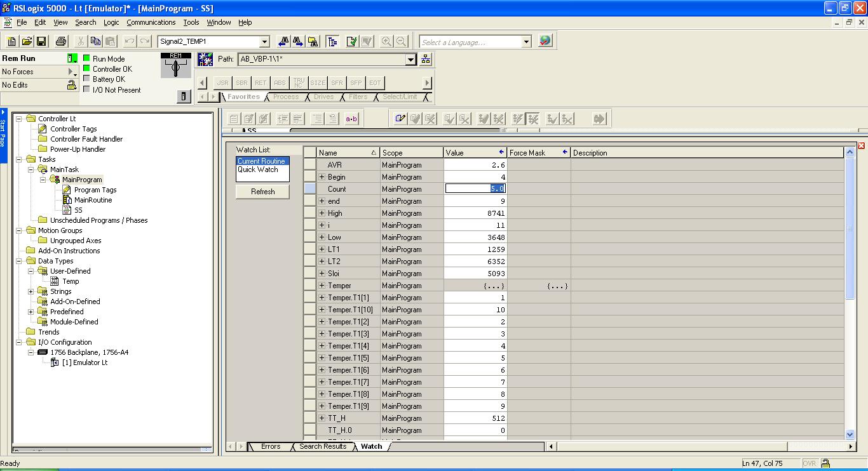868x471 pixels.
Task: Switch to the Errors tab
Action: tap(271, 446)
